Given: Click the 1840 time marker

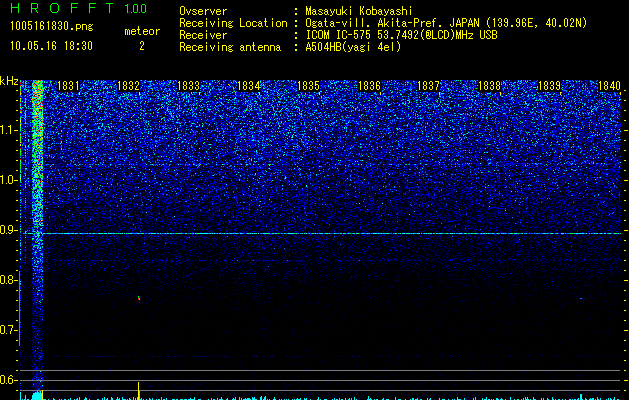Looking at the screenshot, I should click(x=609, y=86).
